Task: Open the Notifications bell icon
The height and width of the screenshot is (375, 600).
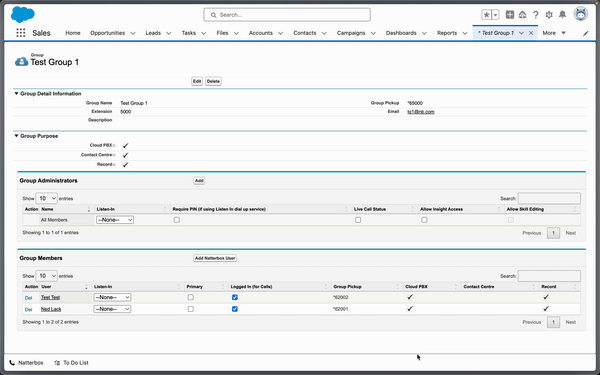Action: click(562, 15)
